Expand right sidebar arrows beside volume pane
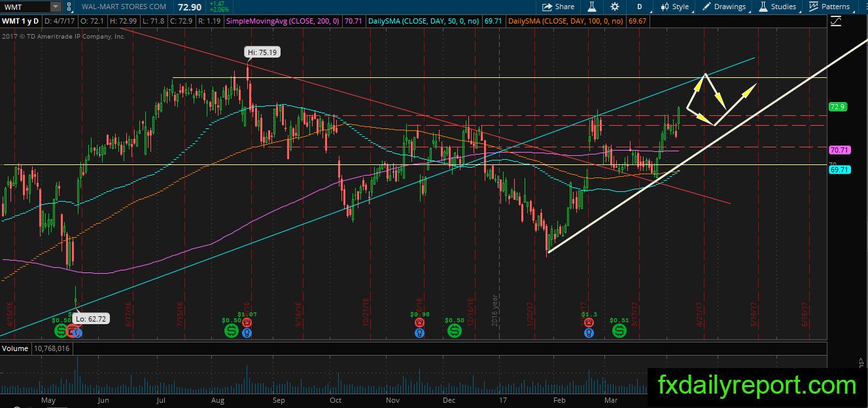 pyautogui.click(x=860, y=360)
